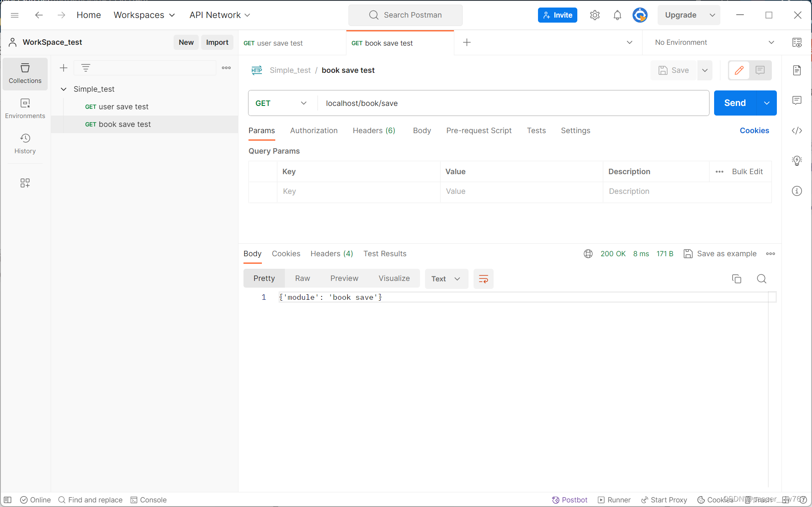The height and width of the screenshot is (507, 812).
Task: Expand the API Network dropdown
Action: (220, 15)
